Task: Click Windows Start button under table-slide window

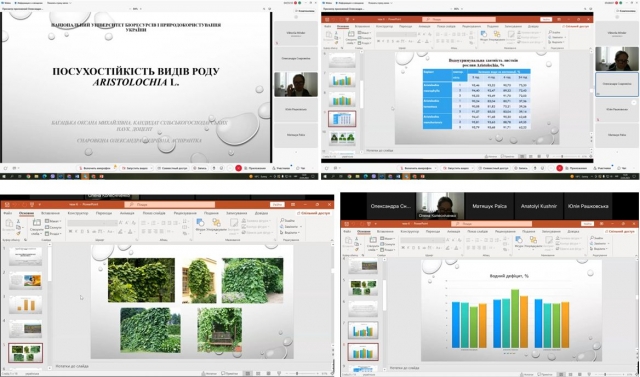Action: [325, 176]
